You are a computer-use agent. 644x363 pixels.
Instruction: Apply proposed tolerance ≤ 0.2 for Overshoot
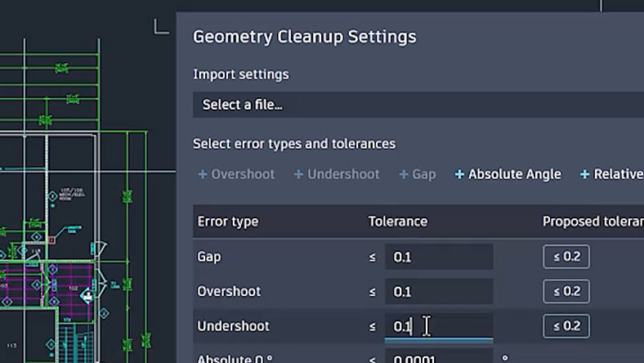point(566,292)
